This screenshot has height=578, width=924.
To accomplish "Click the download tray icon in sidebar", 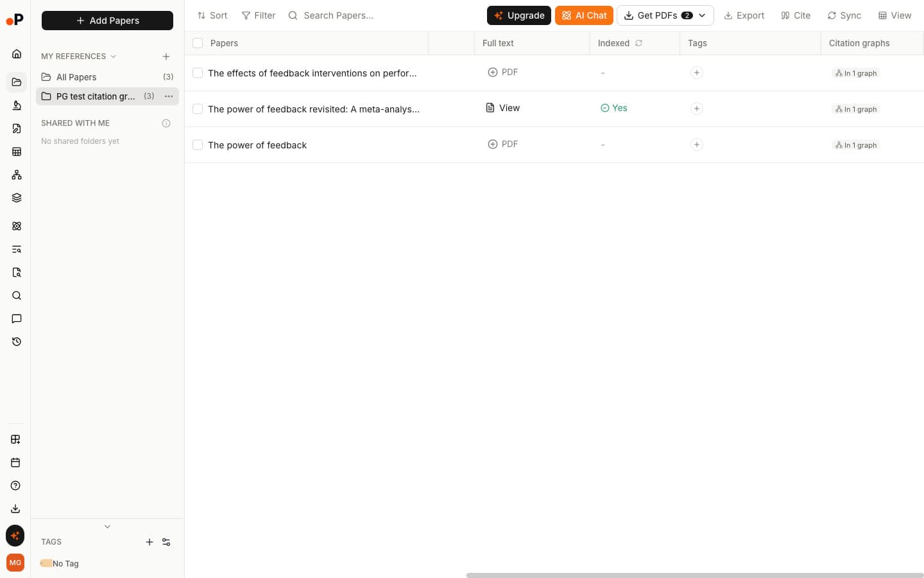I will 15,509.
